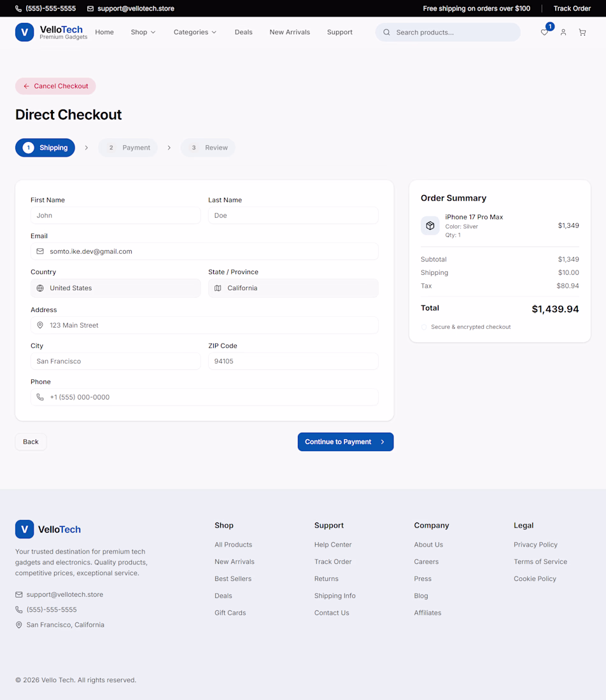Screen dimensions: 606x700
Task: Go to Home in navigation
Action: pyautogui.click(x=104, y=32)
